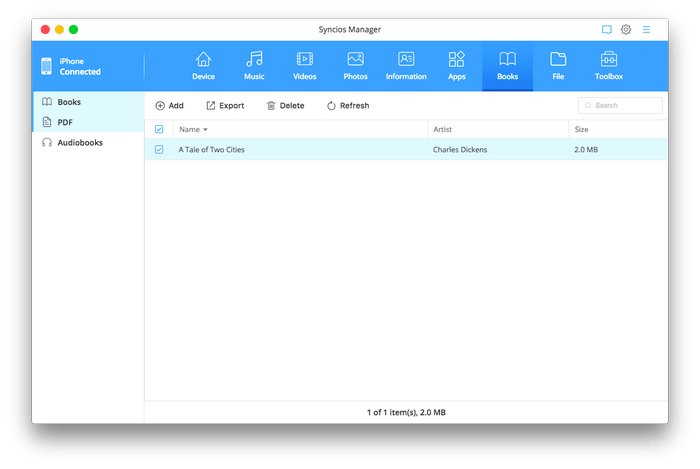
Task: Toggle the select-all checkbox in header
Action: click(159, 129)
